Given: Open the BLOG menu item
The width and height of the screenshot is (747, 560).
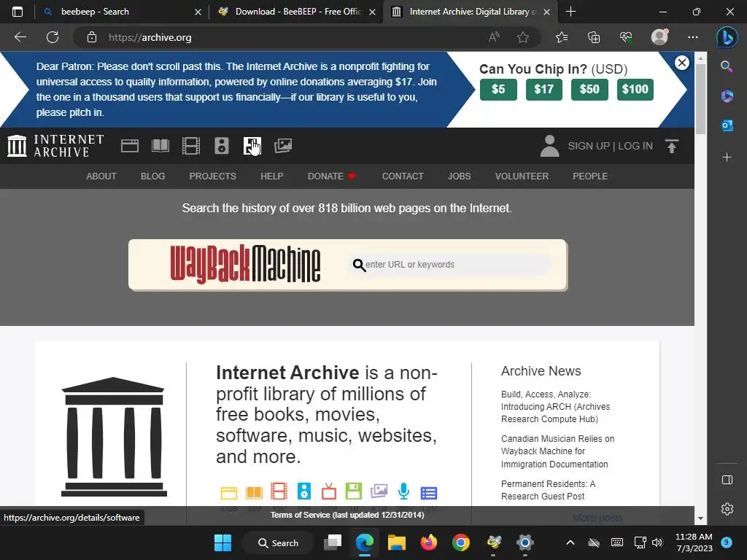Looking at the screenshot, I should (x=153, y=176).
